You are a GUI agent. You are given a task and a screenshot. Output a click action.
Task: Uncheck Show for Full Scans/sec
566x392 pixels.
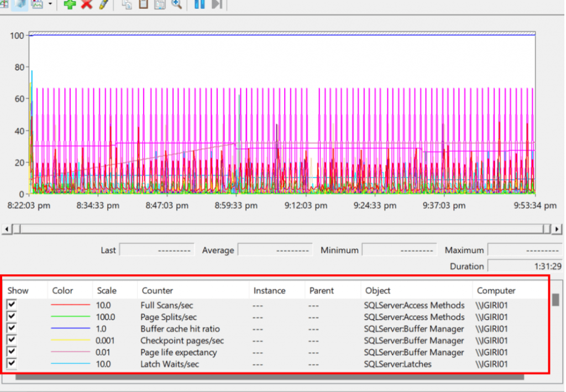[12, 305]
